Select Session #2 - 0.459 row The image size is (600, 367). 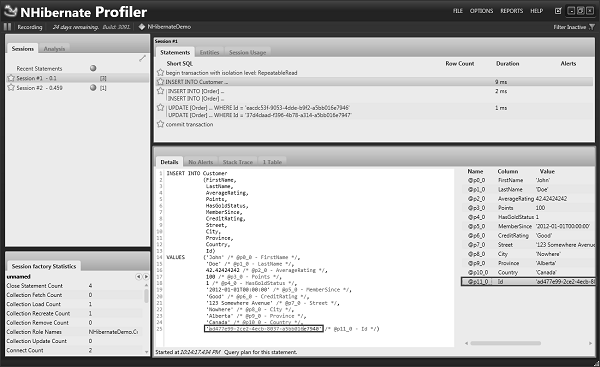[78, 87]
